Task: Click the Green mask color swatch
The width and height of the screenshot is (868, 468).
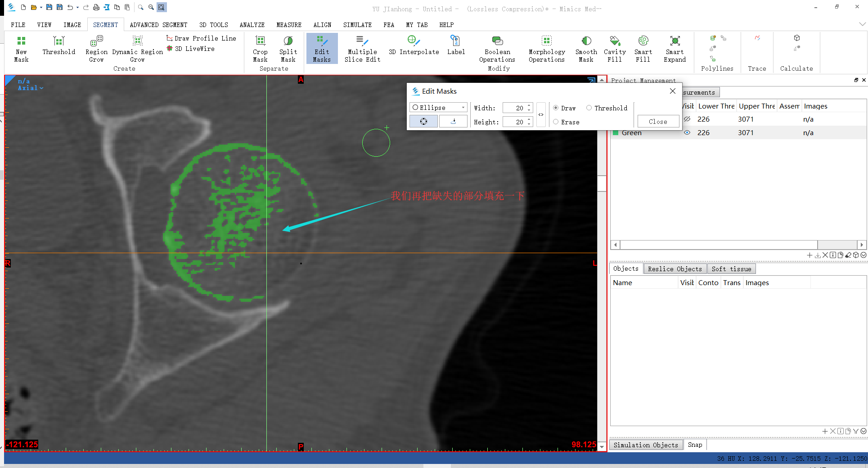Action: tap(616, 133)
